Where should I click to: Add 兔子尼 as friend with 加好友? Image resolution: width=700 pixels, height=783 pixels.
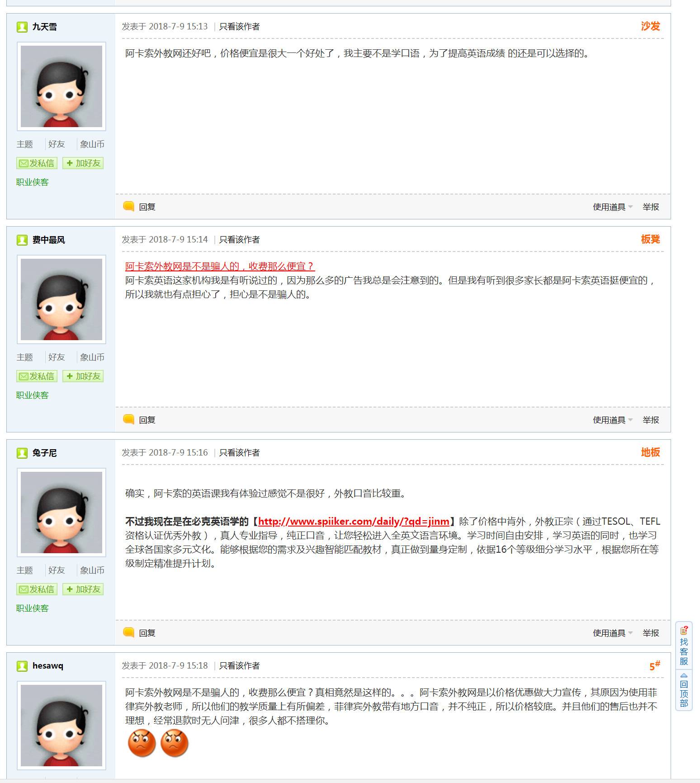pos(83,589)
